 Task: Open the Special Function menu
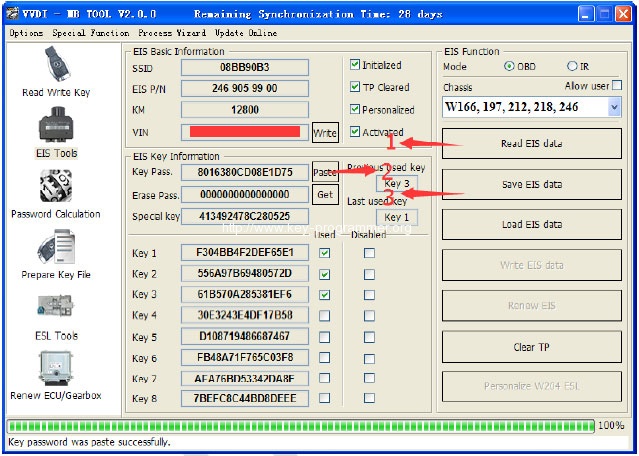(x=91, y=33)
